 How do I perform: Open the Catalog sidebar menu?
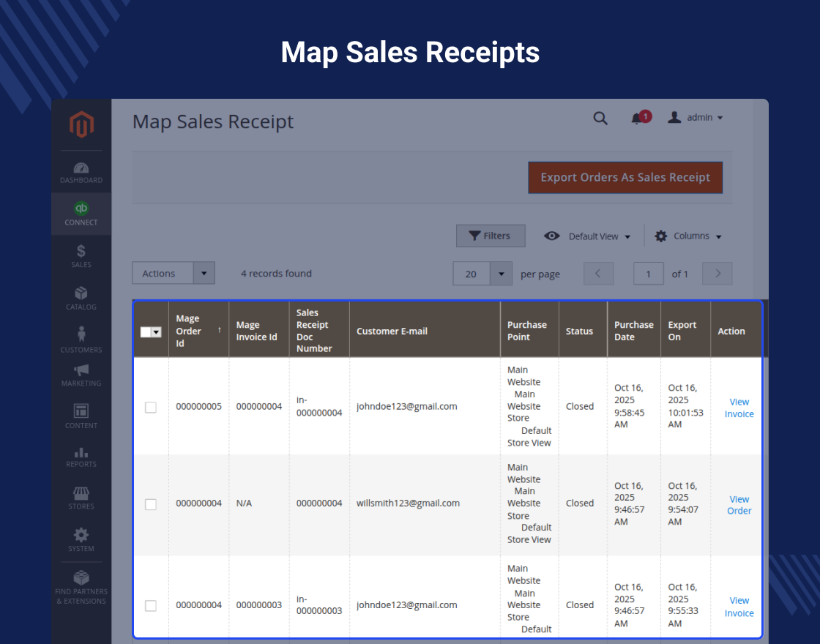pos(81,299)
